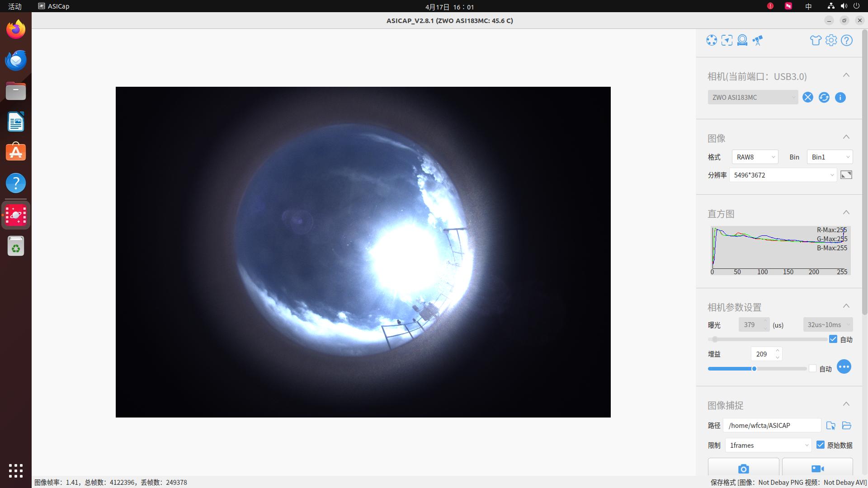Open the ASICap app menu in top bar
Viewport: 868px width, 488px height.
pos(54,6)
